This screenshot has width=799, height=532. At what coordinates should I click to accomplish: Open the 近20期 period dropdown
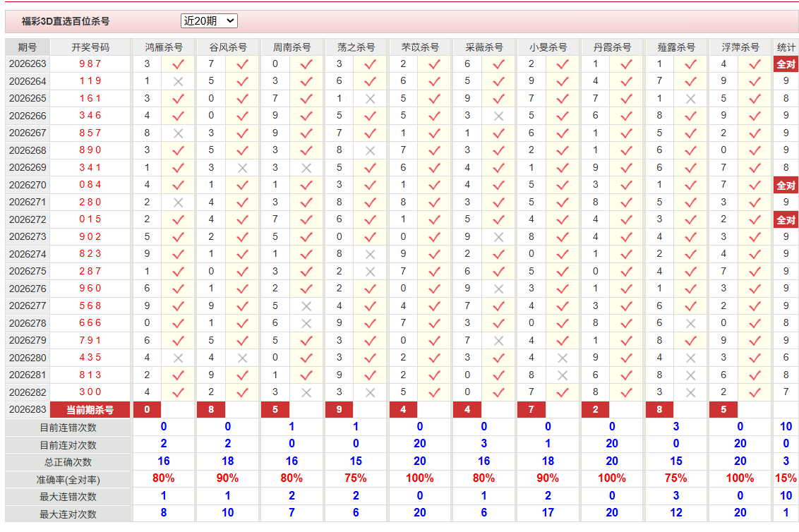(209, 21)
